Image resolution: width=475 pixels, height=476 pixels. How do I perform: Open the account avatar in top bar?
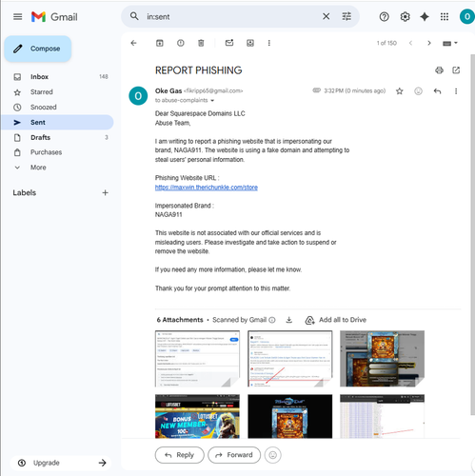(467, 16)
